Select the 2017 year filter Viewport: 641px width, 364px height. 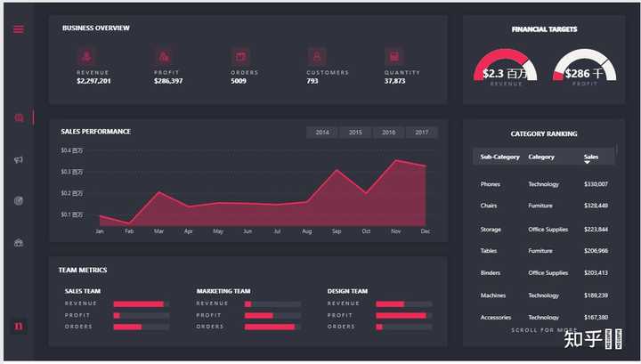(421, 133)
